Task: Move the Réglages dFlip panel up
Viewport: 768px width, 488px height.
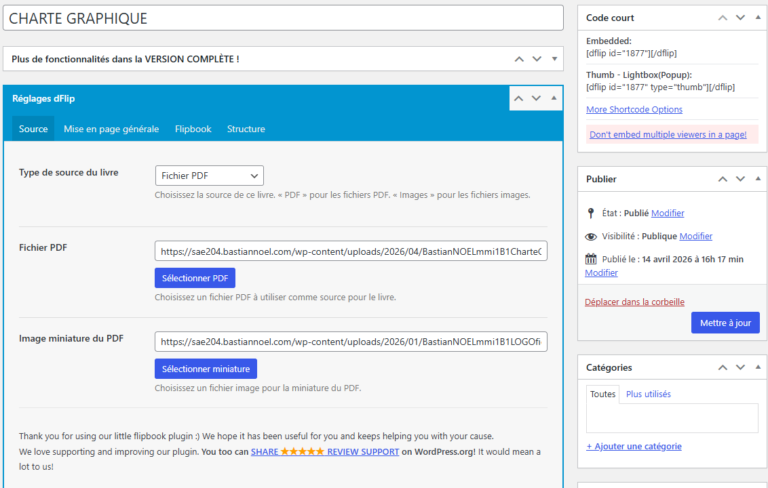Action: click(x=519, y=98)
